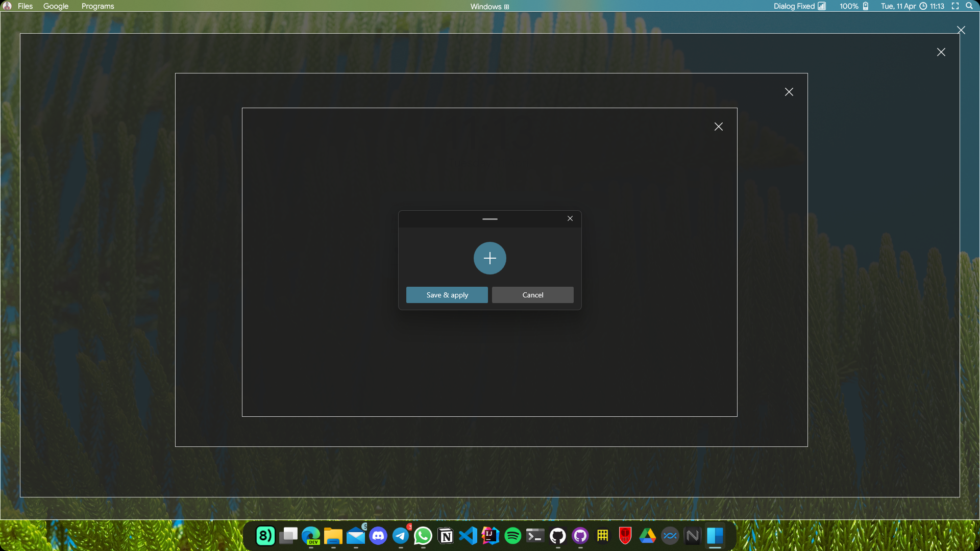Open the Google menu
Image resolution: width=980 pixels, height=551 pixels.
click(56, 6)
